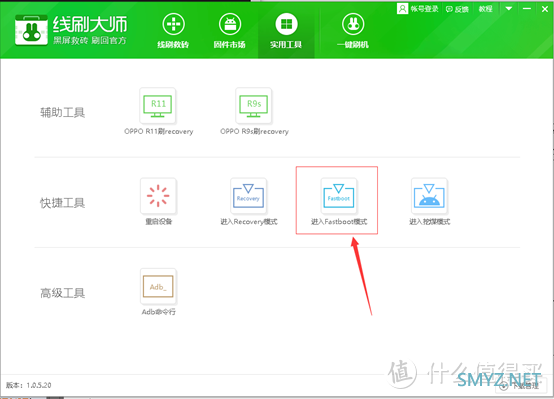Click the 快捷工具 section label
Image resolution: width=554 pixels, height=399 pixels.
(x=63, y=203)
